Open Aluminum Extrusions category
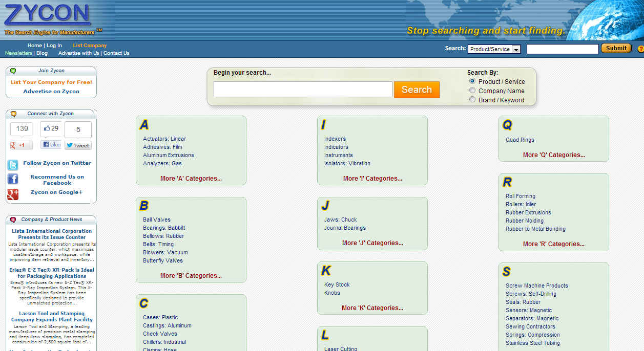Screen dimensions: 644x351 tap(169, 155)
